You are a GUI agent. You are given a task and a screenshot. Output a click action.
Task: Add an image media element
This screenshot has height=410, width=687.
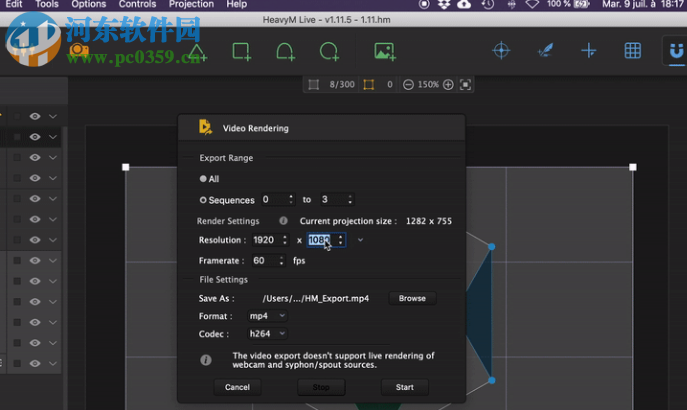click(385, 51)
